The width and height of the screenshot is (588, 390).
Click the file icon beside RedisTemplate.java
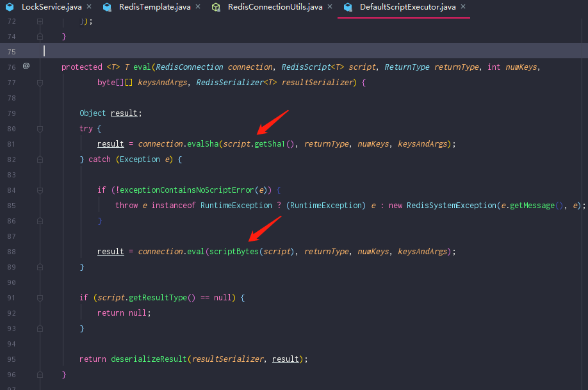pyautogui.click(x=107, y=7)
